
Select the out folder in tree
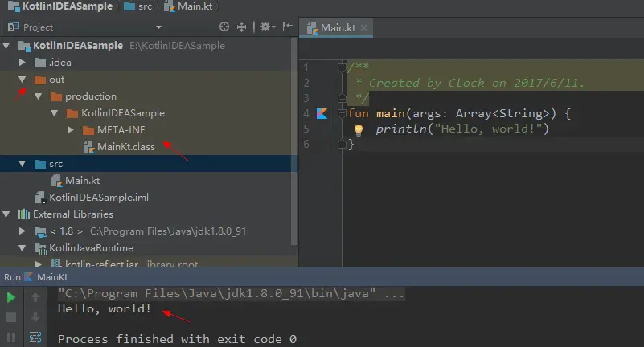pos(148,80)
